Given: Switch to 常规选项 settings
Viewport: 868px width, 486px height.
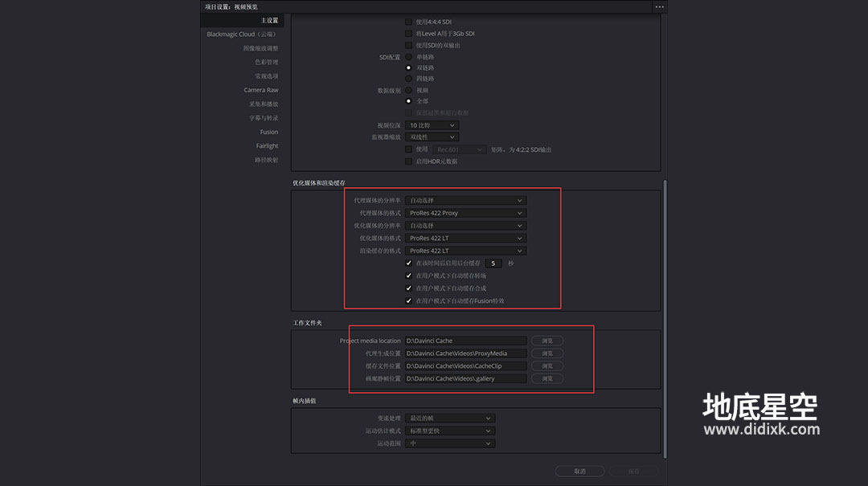Looking at the screenshot, I should tap(266, 76).
